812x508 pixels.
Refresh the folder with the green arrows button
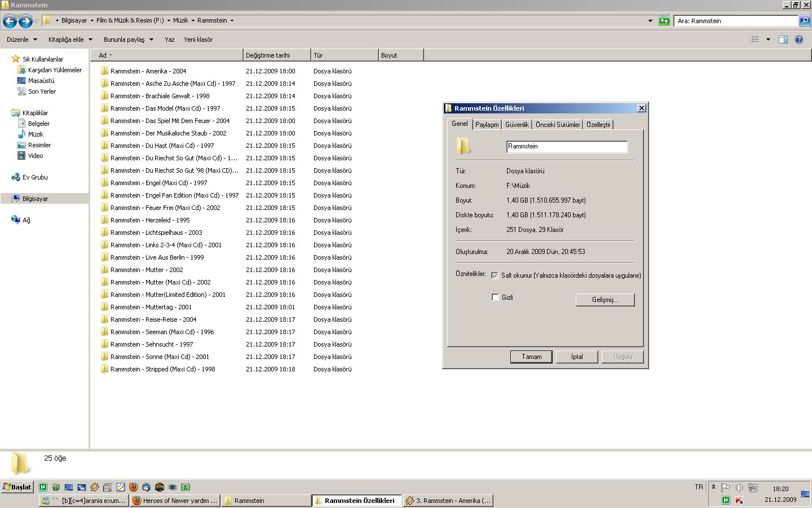click(664, 21)
